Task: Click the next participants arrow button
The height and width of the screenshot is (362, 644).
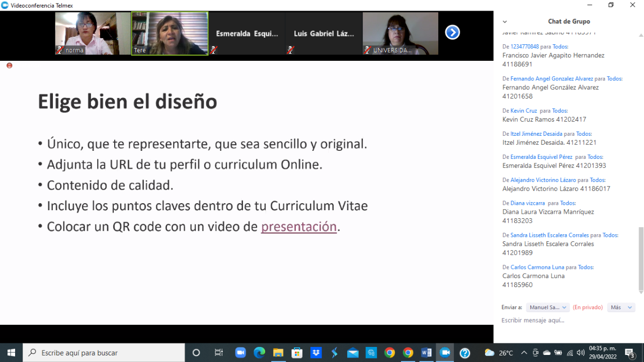Action: click(452, 33)
